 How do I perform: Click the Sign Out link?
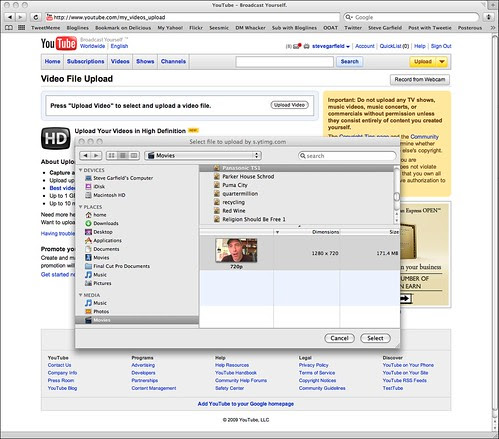point(441,46)
